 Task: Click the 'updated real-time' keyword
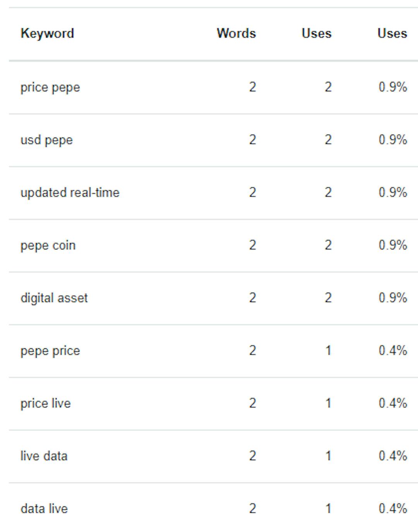pyautogui.click(x=70, y=193)
